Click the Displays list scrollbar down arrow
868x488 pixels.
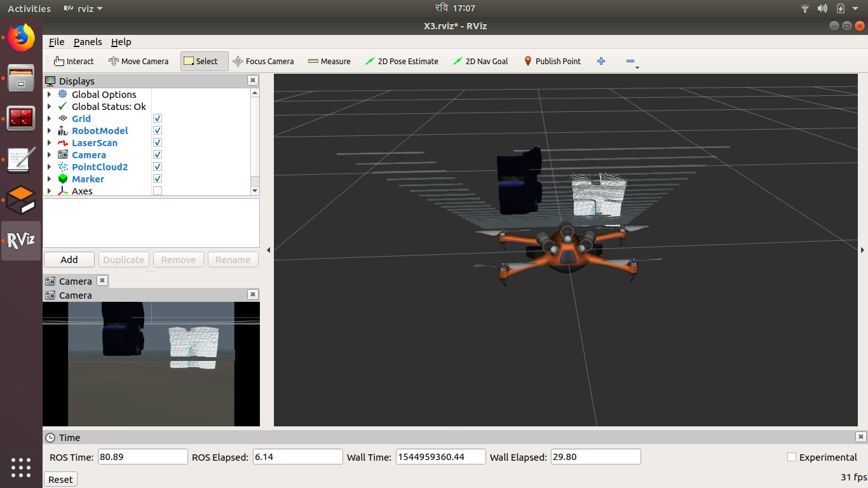(x=255, y=191)
